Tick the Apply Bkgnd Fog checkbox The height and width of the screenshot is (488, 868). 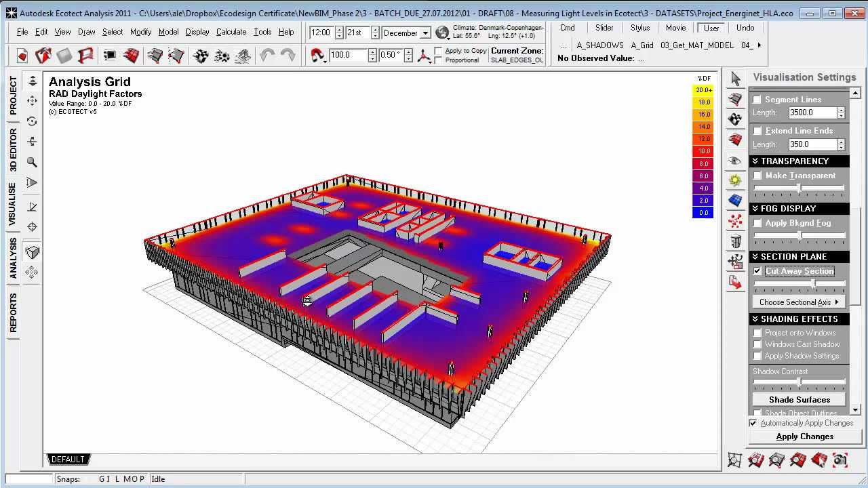coord(757,223)
